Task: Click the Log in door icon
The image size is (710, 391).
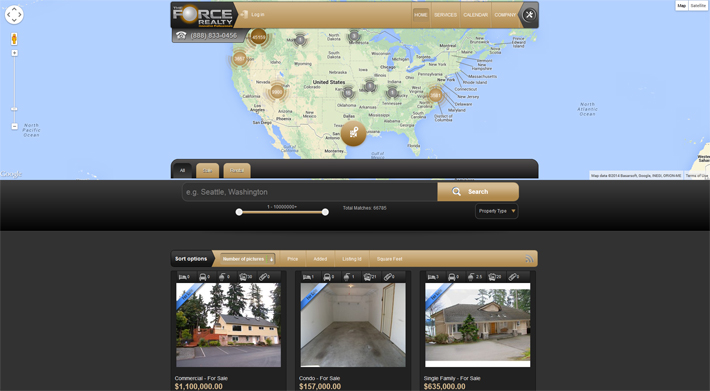Action: tap(245, 14)
